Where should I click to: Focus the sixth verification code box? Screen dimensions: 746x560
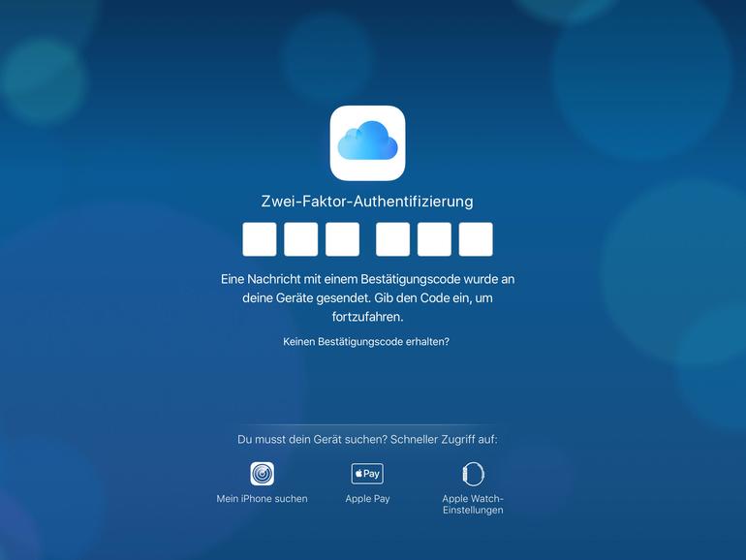(476, 239)
